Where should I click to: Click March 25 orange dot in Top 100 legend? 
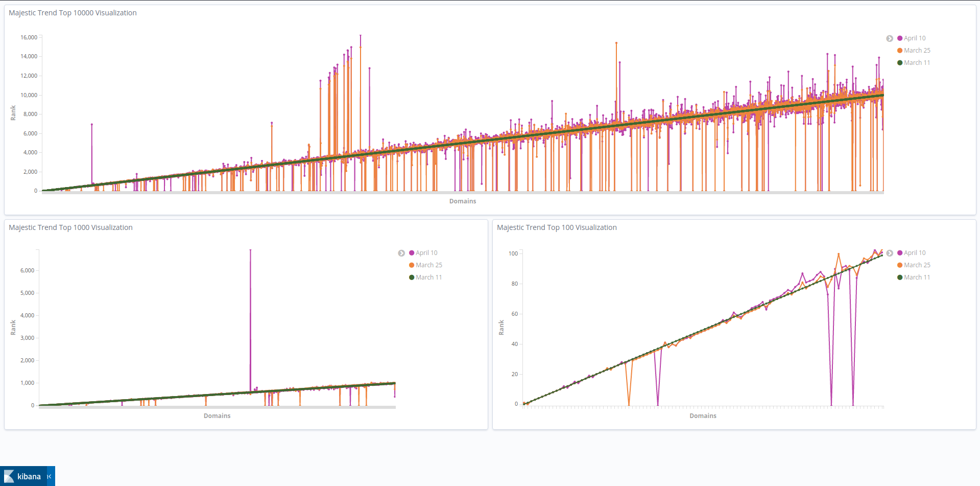[900, 265]
